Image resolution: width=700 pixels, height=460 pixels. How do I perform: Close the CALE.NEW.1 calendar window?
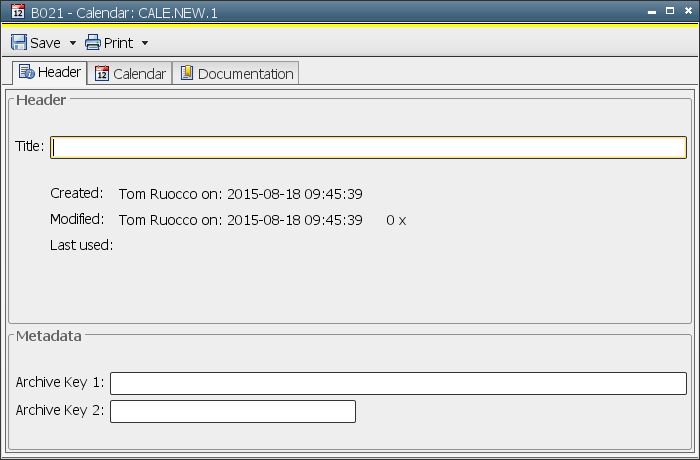(x=687, y=12)
